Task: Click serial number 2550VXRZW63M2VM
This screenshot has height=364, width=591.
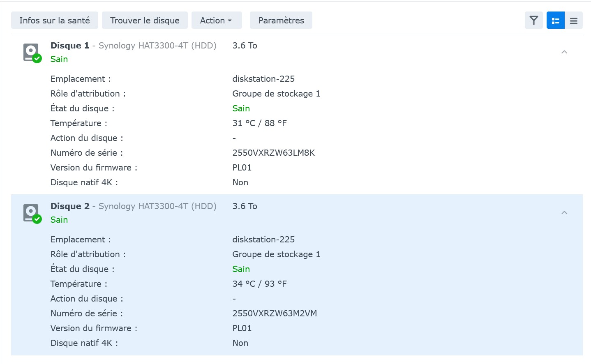Action: [275, 313]
